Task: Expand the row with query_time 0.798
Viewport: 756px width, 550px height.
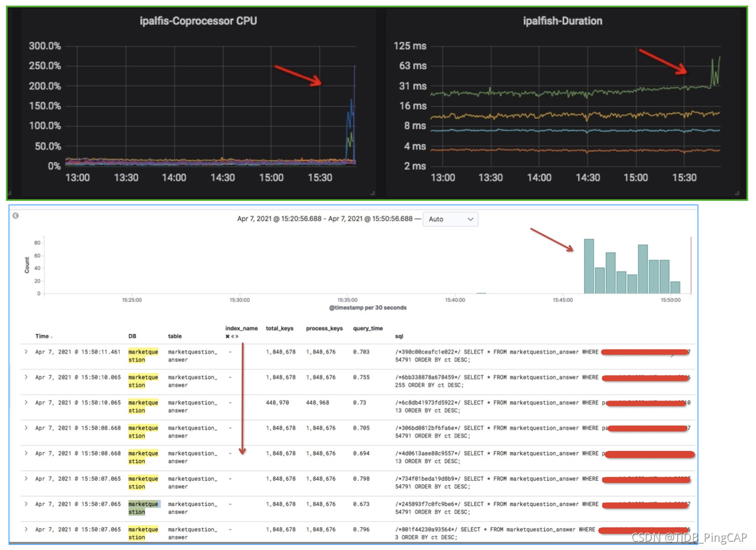Action: [x=26, y=479]
